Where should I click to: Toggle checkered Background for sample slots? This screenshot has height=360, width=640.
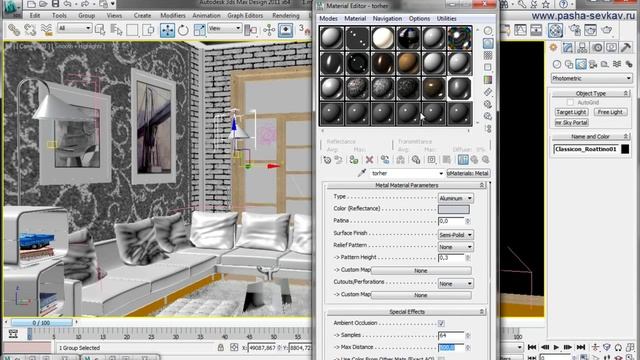click(x=488, y=55)
